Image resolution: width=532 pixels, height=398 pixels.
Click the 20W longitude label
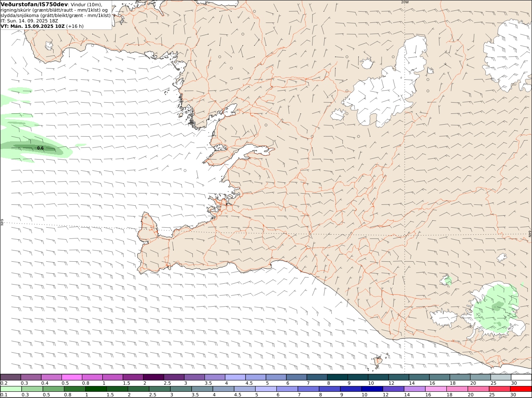[405, 2]
